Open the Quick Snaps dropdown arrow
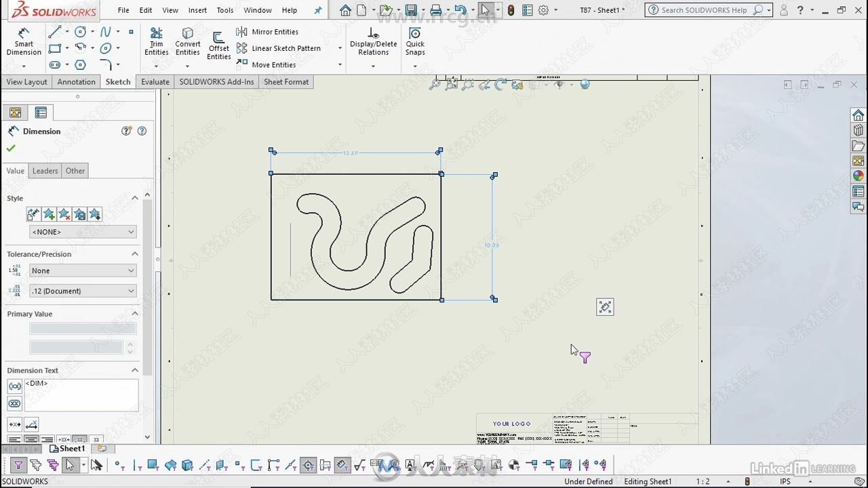Screen dimensions: 868x488 (x=415, y=66)
